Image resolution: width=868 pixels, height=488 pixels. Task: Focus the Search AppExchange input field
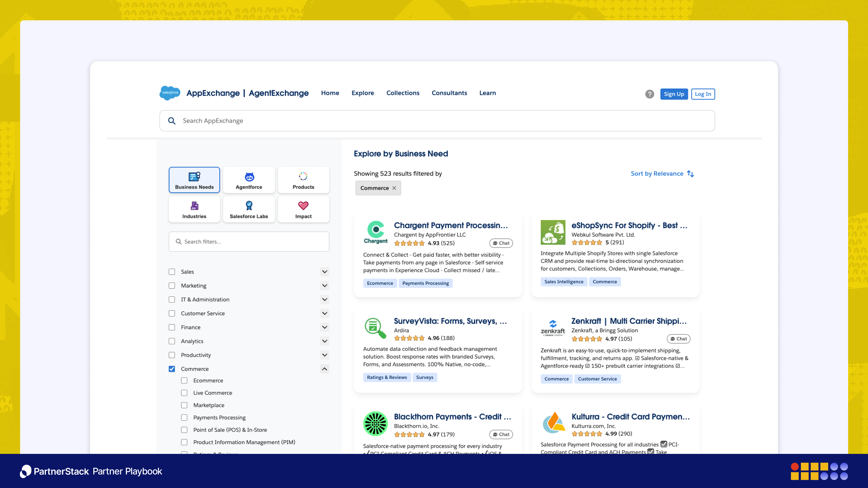point(437,121)
